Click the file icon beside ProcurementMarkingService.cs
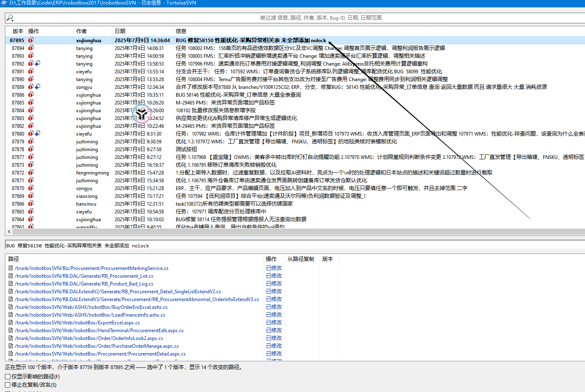The height and width of the screenshot is (392, 585). click(11, 268)
